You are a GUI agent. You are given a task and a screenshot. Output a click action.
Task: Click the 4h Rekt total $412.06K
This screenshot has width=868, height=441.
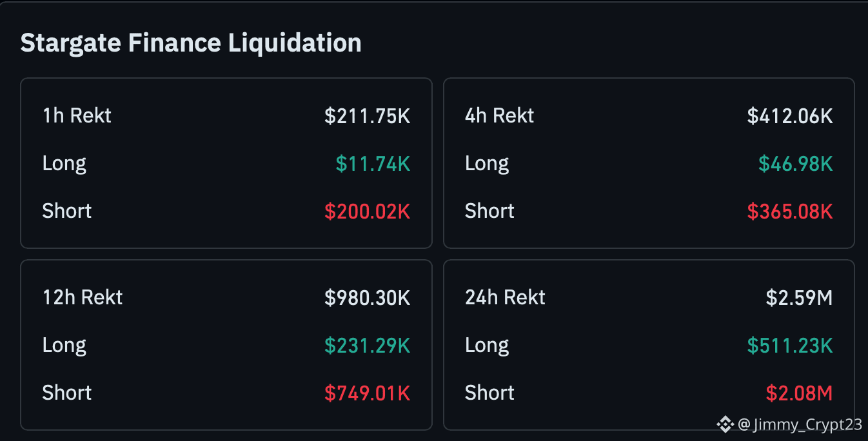point(790,116)
